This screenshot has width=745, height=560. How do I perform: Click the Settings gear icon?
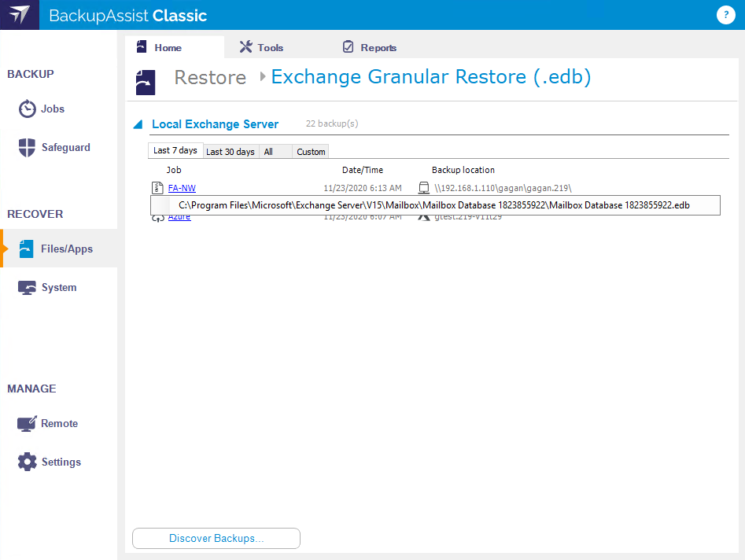click(x=27, y=462)
